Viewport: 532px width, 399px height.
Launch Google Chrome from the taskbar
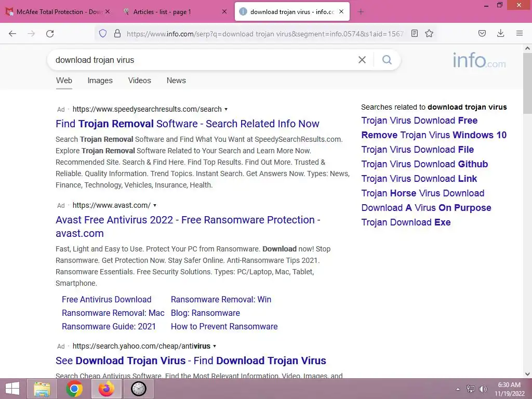pyautogui.click(x=74, y=389)
